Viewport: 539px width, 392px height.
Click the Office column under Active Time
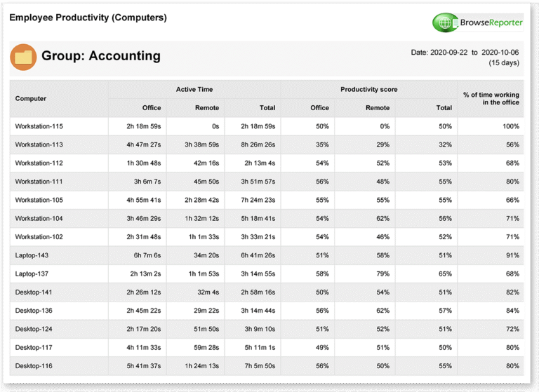[x=152, y=108]
